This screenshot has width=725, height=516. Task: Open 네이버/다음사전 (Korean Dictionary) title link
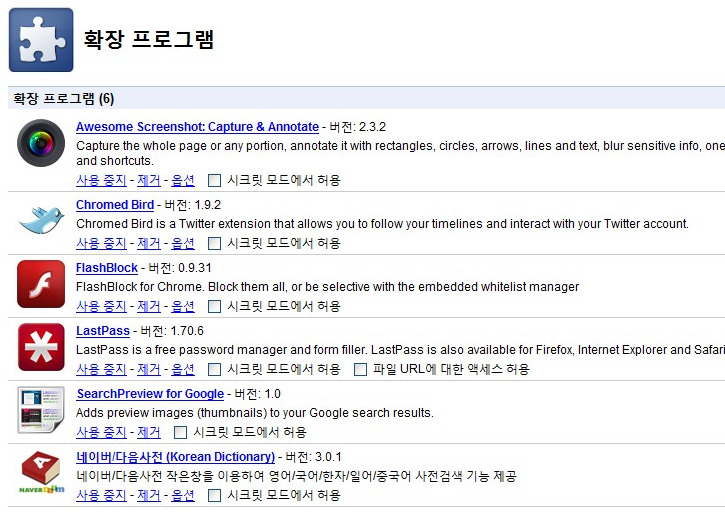tap(175, 457)
